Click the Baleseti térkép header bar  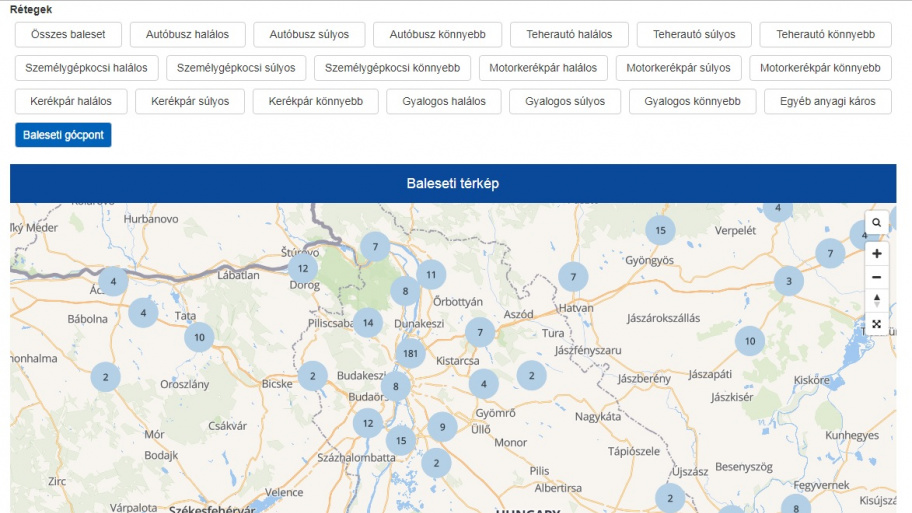pyautogui.click(x=452, y=184)
